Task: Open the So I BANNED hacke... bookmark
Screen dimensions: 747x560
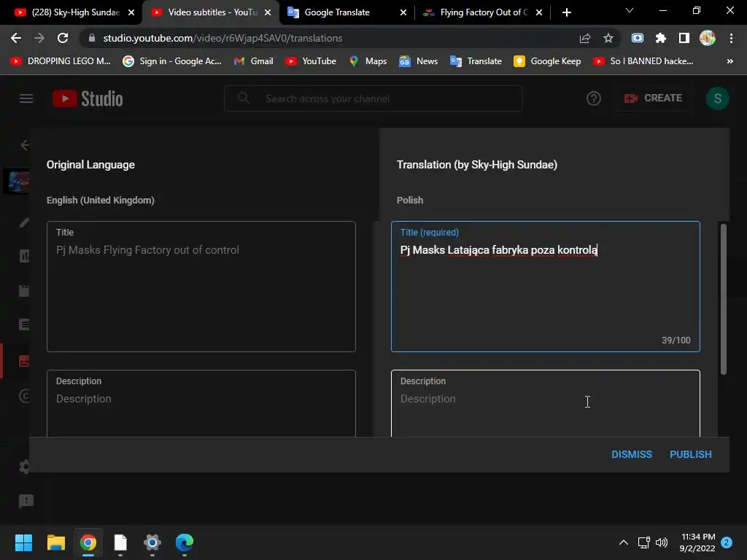Action: [x=643, y=61]
